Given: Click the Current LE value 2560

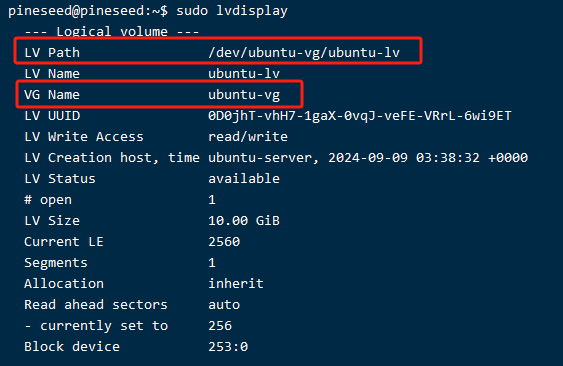Looking at the screenshot, I should click(x=224, y=242).
